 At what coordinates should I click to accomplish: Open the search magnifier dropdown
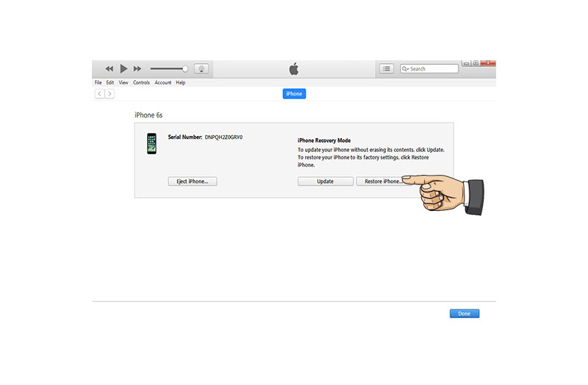[405, 68]
